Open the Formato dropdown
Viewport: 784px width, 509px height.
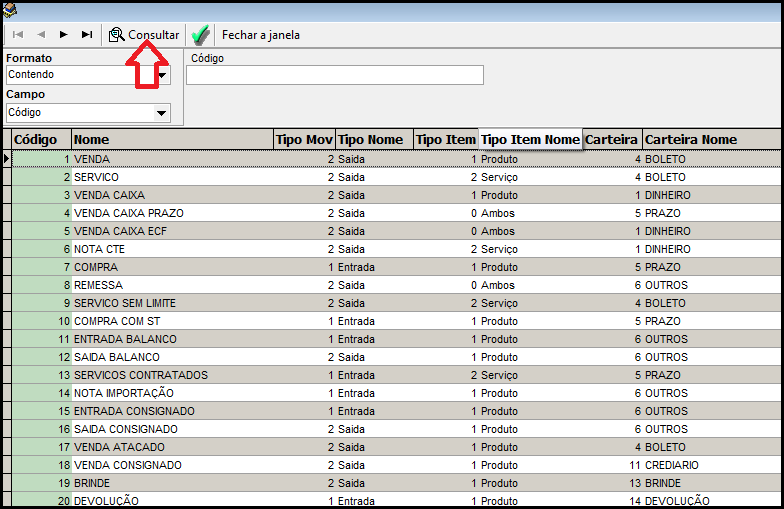pos(161,75)
